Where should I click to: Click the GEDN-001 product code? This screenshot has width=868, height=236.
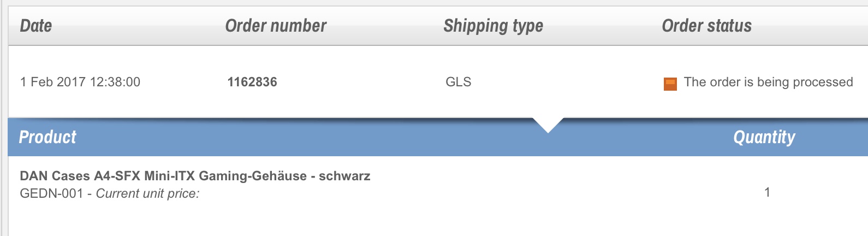(x=51, y=193)
